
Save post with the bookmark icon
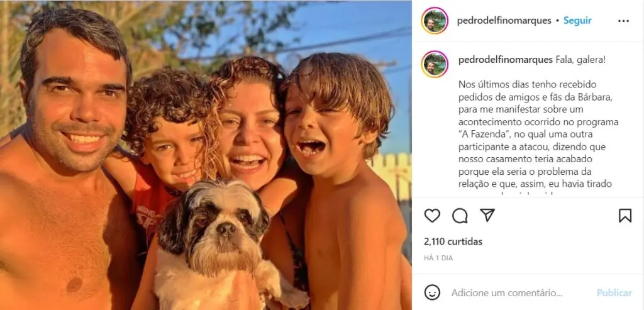pyautogui.click(x=625, y=216)
